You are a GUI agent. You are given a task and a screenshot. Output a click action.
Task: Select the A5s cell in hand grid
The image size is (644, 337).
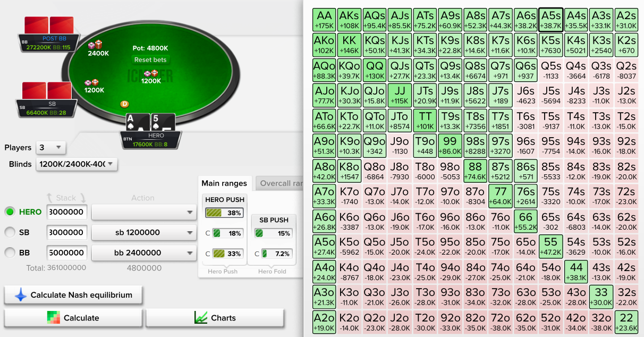tap(550, 20)
